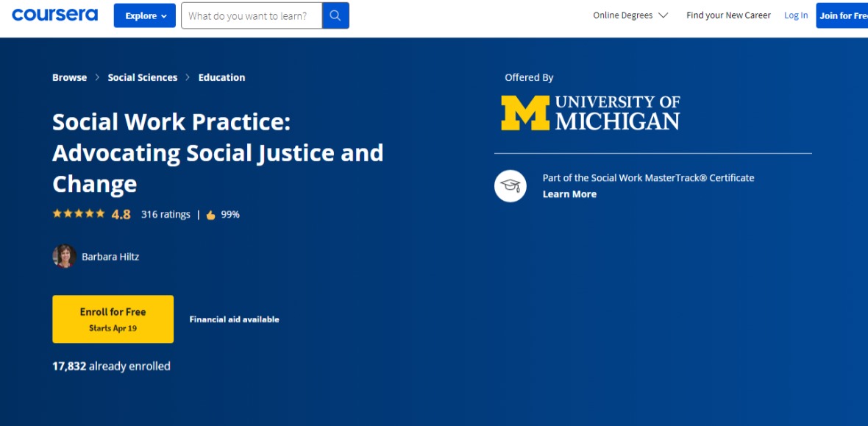Go to Browse breadcrumb

click(69, 77)
